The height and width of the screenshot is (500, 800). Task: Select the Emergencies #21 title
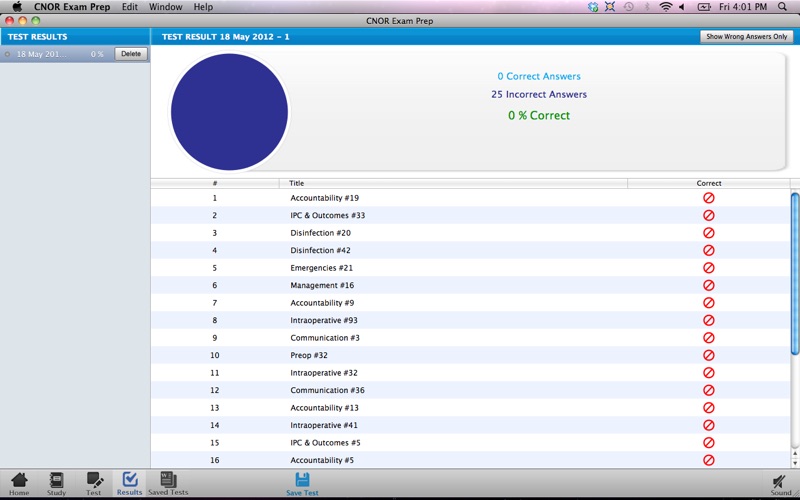click(321, 268)
